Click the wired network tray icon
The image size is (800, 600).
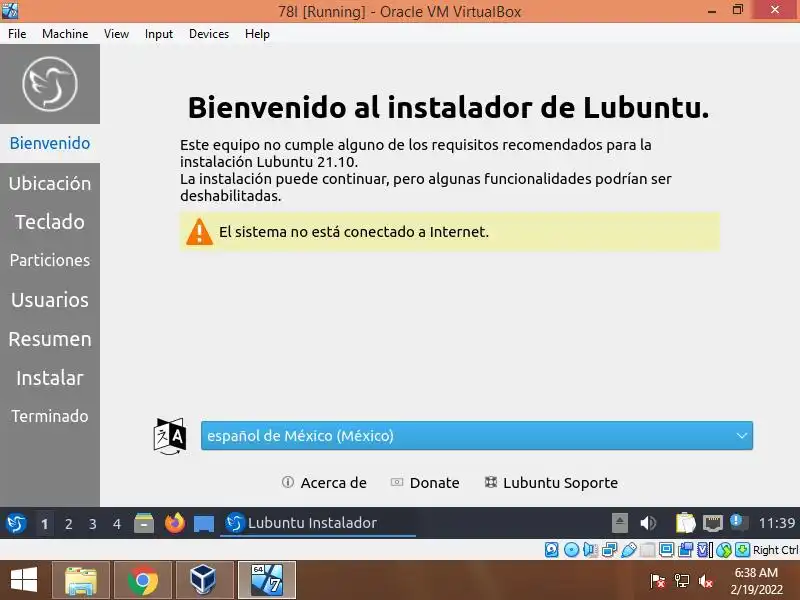pos(713,523)
